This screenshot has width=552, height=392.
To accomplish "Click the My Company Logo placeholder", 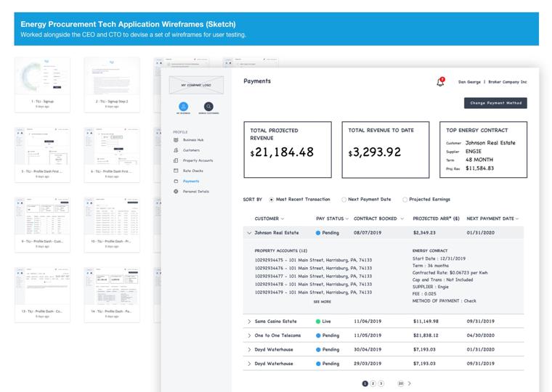I will click(x=196, y=85).
